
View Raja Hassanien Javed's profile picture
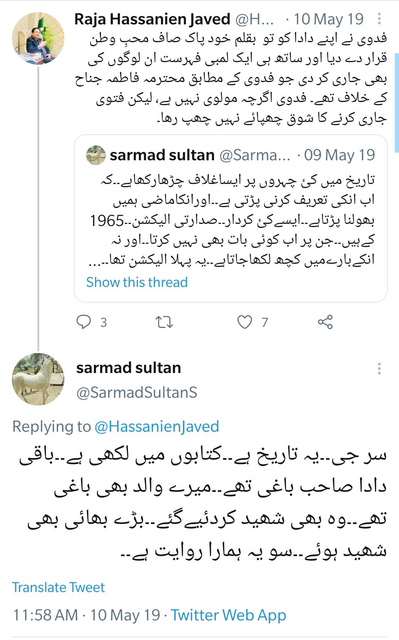coord(38,38)
